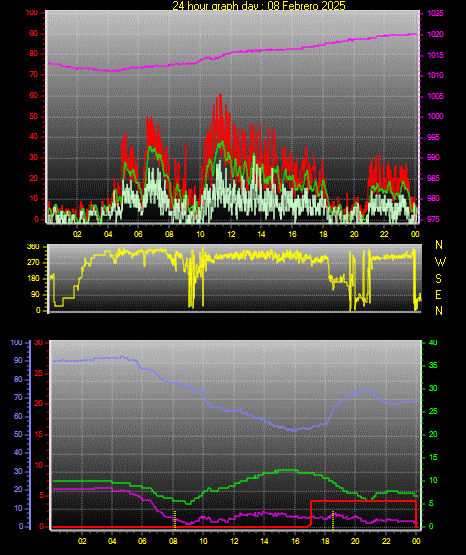Click the yellow dotted sunrise marker near 08

[174, 520]
